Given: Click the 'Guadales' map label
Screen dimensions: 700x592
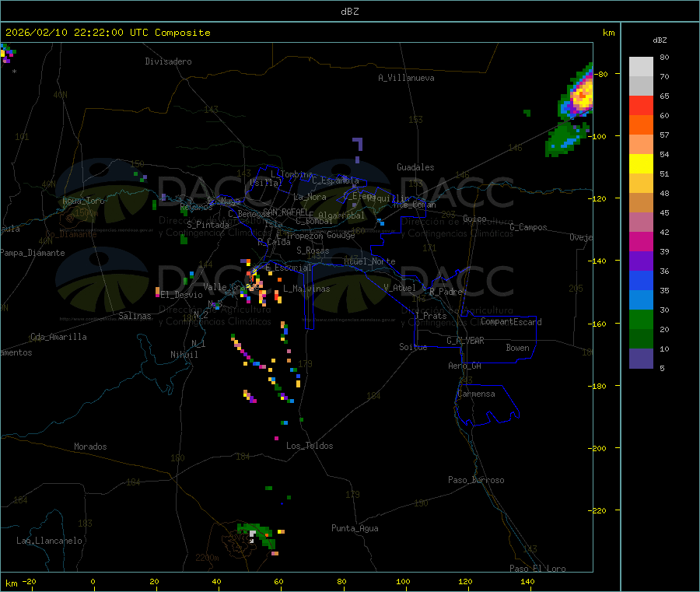Looking at the screenshot, I should 415,167.
